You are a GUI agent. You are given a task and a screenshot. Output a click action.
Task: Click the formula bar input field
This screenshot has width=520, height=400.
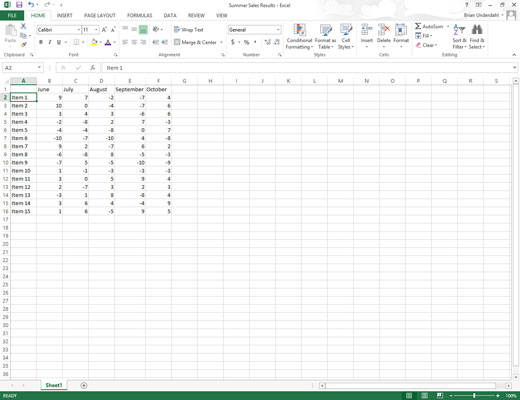[308, 68]
